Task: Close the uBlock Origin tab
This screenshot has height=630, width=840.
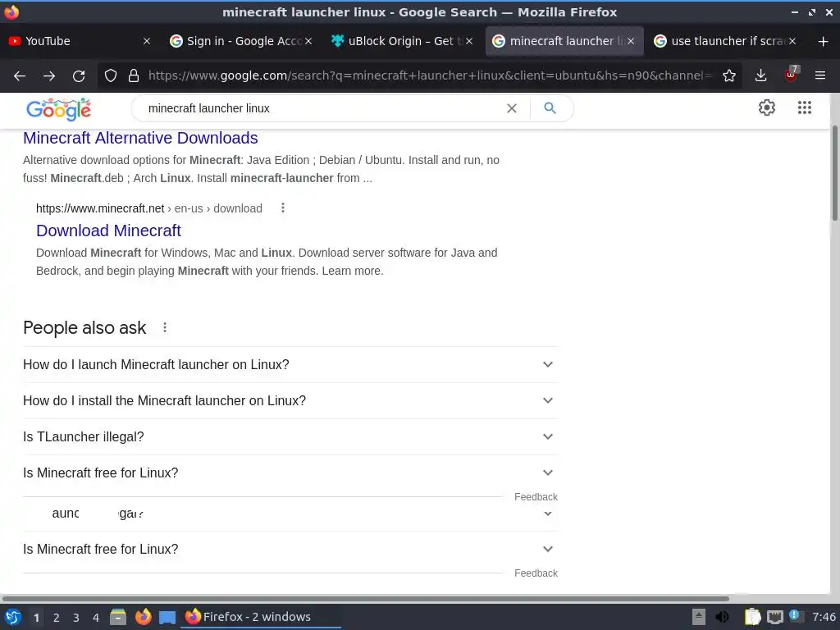Action: 469,41
